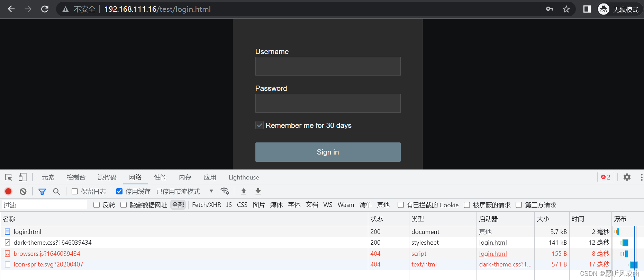The height and width of the screenshot is (280, 644).
Task: Toggle device toolbar emulation icon
Action: click(22, 177)
